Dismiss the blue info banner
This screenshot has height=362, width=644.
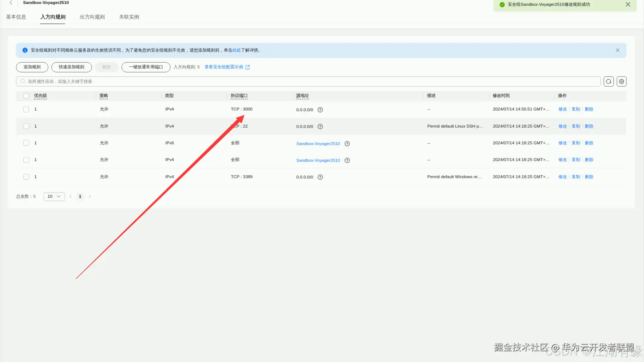coord(617,50)
